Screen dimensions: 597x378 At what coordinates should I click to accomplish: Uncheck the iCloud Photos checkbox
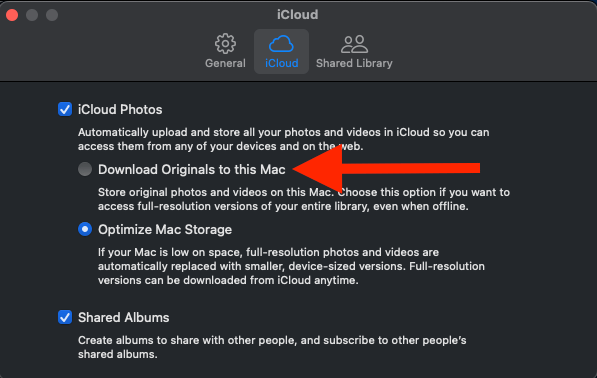[65, 109]
